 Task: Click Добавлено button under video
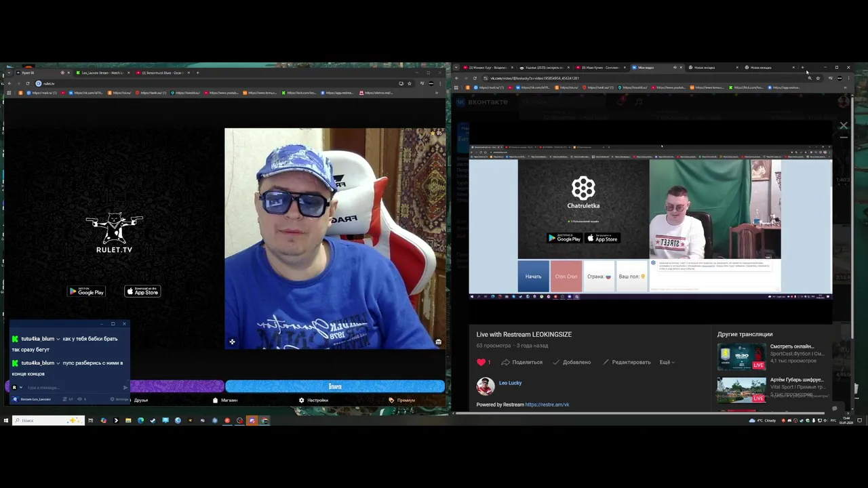tap(572, 362)
